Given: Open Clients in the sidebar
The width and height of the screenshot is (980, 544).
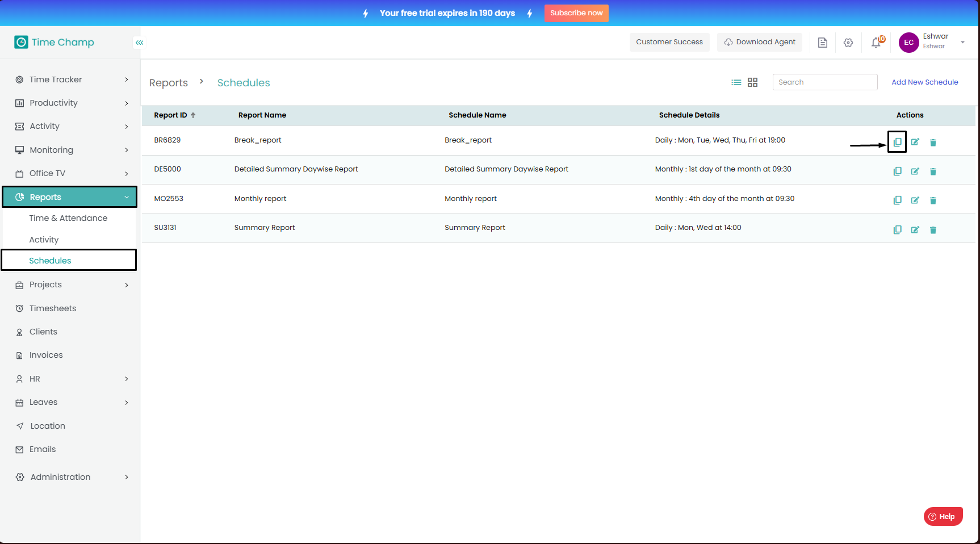Looking at the screenshot, I should (x=43, y=332).
